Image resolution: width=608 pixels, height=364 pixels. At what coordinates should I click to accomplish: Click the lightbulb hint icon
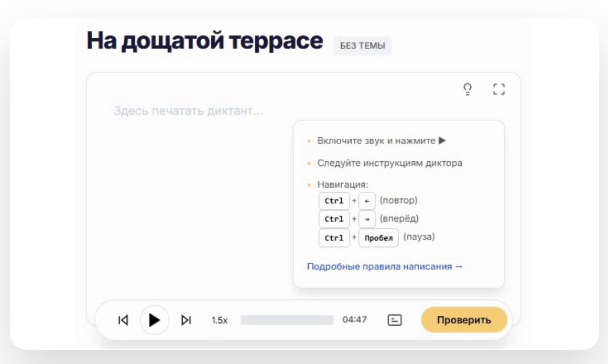[x=468, y=89]
